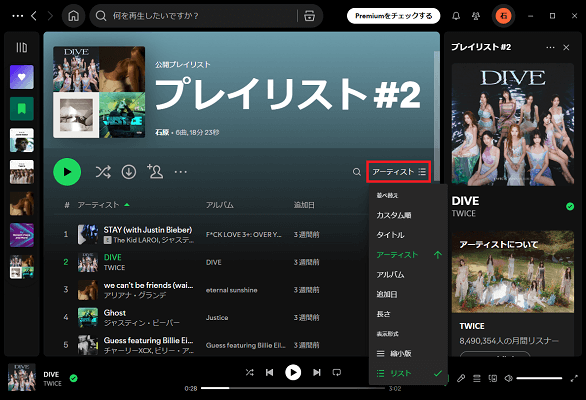Open playlist more options dots

click(181, 172)
